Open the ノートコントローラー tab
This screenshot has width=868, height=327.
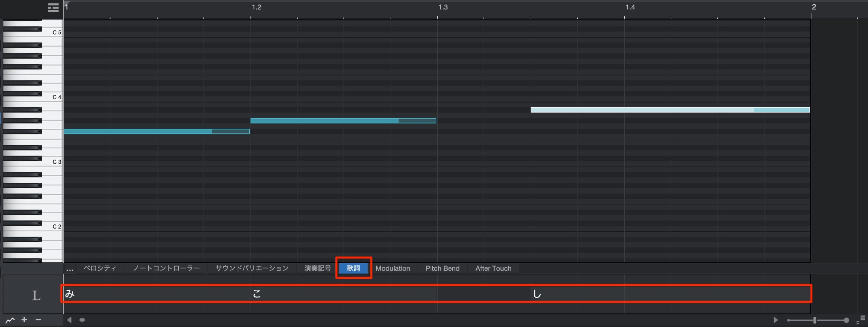(166, 268)
